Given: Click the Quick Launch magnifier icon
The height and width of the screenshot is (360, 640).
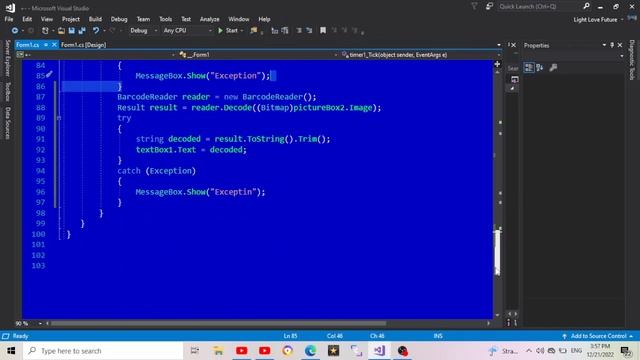Looking at the screenshot, I should (586, 6).
